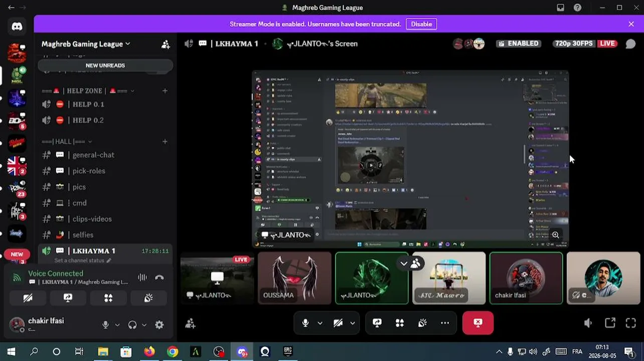Open the pick-roles channel
Viewport: 644px width, 361px height.
(x=106, y=171)
